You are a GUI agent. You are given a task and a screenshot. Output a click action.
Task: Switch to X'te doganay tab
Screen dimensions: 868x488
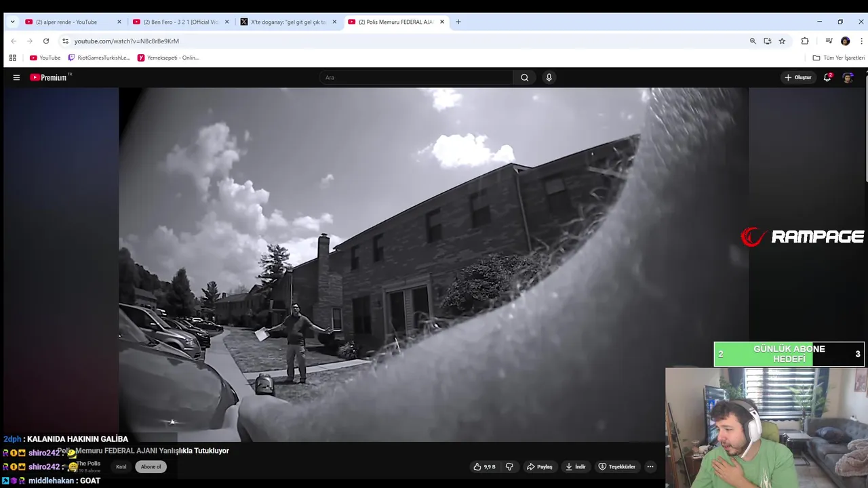(288, 22)
